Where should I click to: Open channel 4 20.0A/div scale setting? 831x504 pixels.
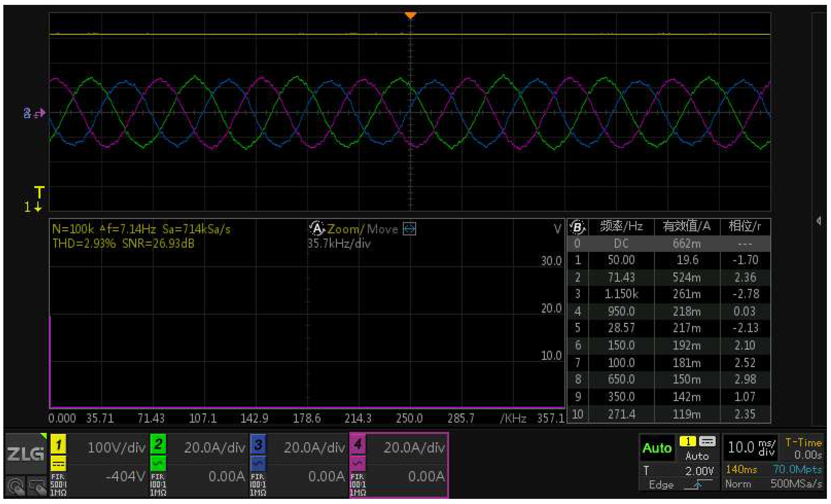click(414, 448)
